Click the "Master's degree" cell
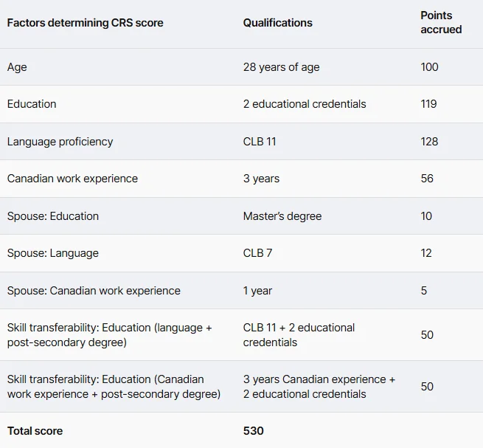483x448 pixels. (282, 216)
